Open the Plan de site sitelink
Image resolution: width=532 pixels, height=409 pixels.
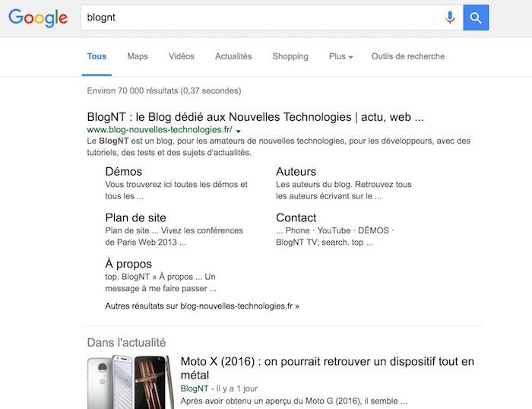(x=135, y=218)
